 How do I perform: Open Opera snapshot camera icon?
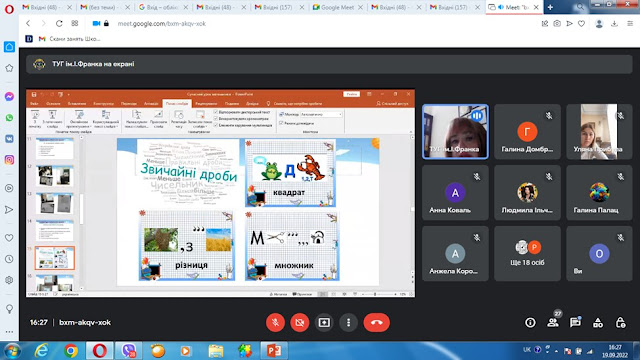click(x=557, y=24)
